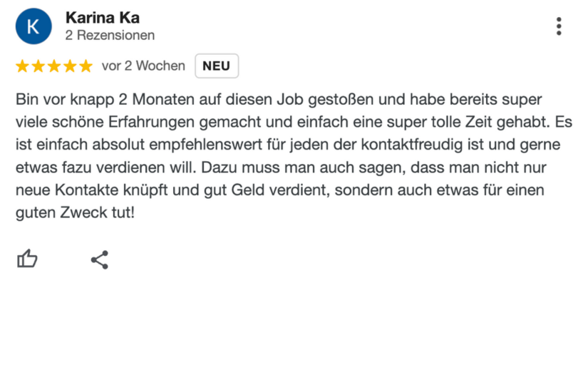The width and height of the screenshot is (588, 392).
Task: Like the review with the thumbs-up icon
Action: coord(27,259)
